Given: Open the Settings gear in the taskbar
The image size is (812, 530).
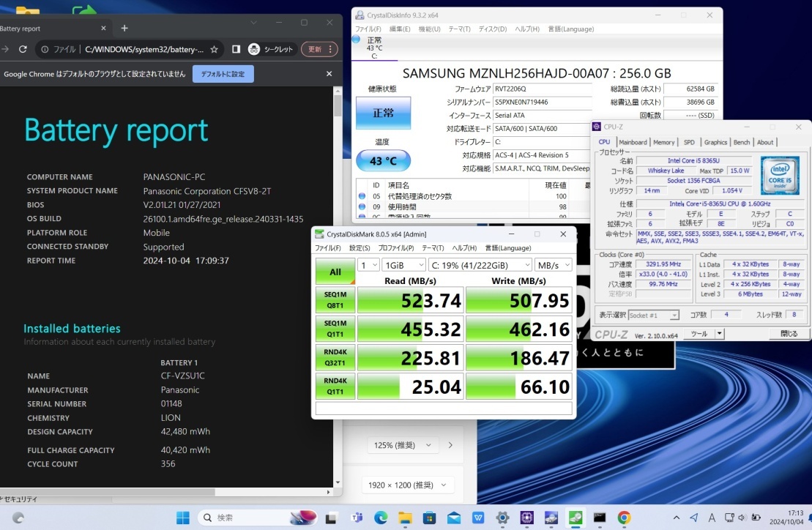Looking at the screenshot, I should (502, 518).
